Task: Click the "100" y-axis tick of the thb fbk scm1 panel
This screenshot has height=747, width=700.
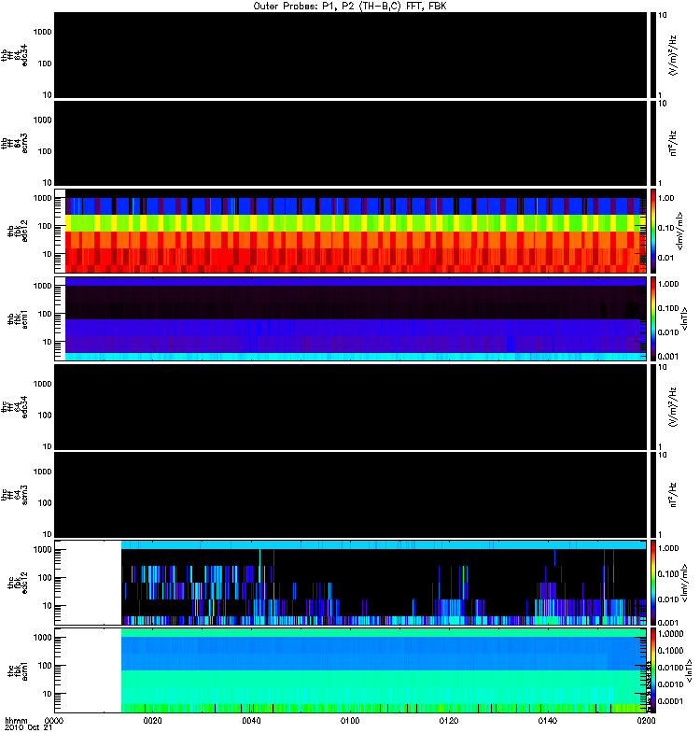Action: click(45, 314)
